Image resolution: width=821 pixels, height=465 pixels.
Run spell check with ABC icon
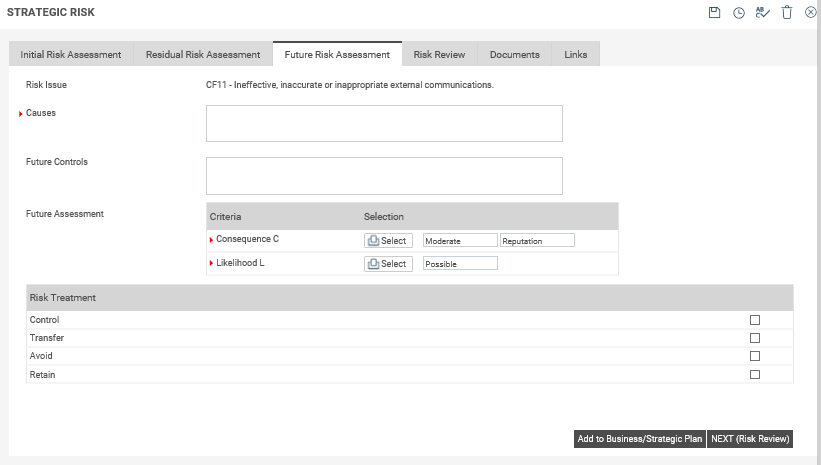(763, 12)
